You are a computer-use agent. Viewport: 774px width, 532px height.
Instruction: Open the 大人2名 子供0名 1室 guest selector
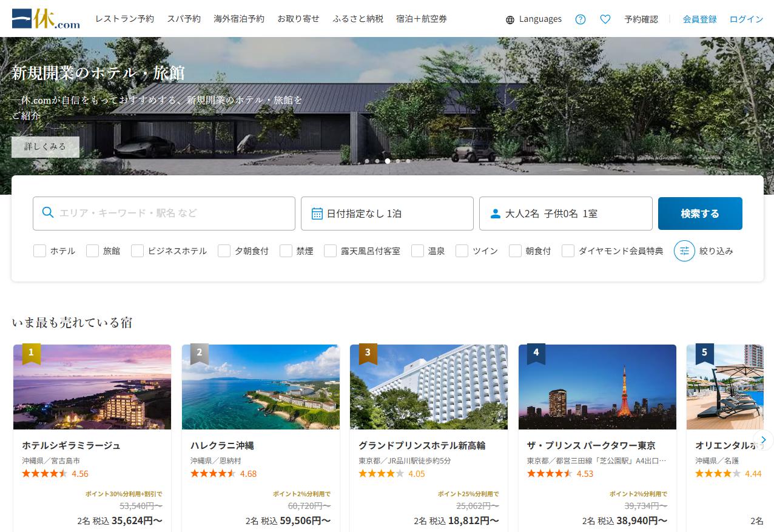click(x=566, y=214)
